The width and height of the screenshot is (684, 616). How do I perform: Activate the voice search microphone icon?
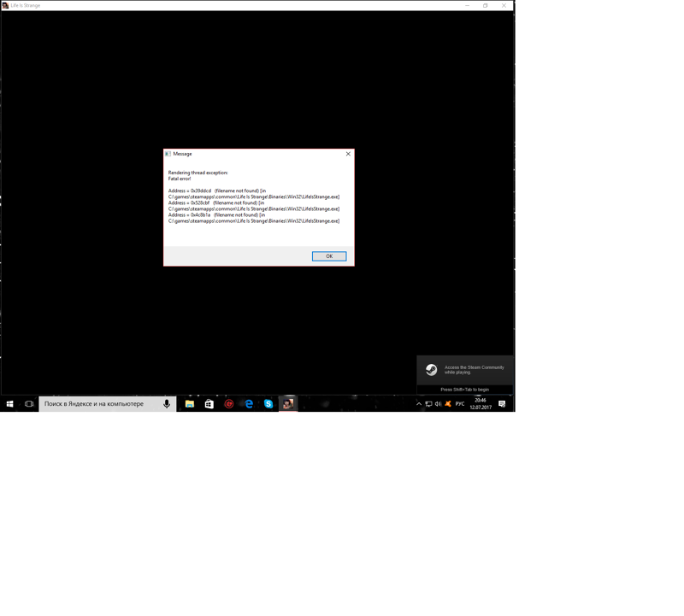[167, 404]
